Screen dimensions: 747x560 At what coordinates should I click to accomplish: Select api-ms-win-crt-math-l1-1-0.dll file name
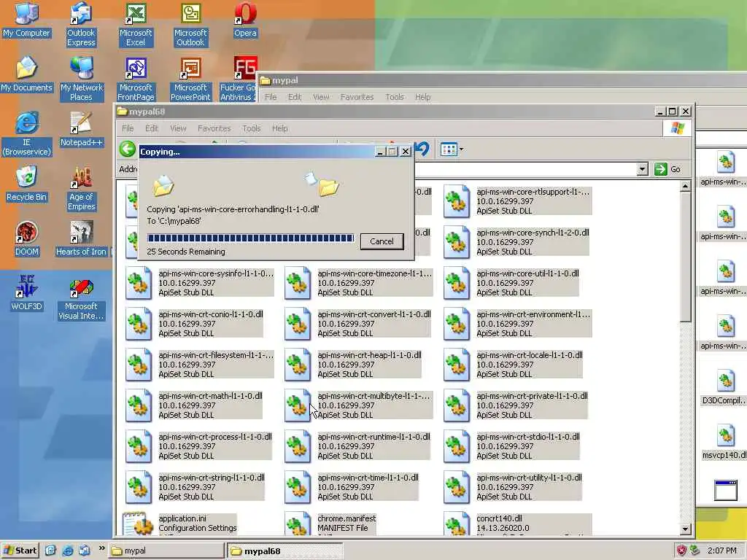click(210, 396)
